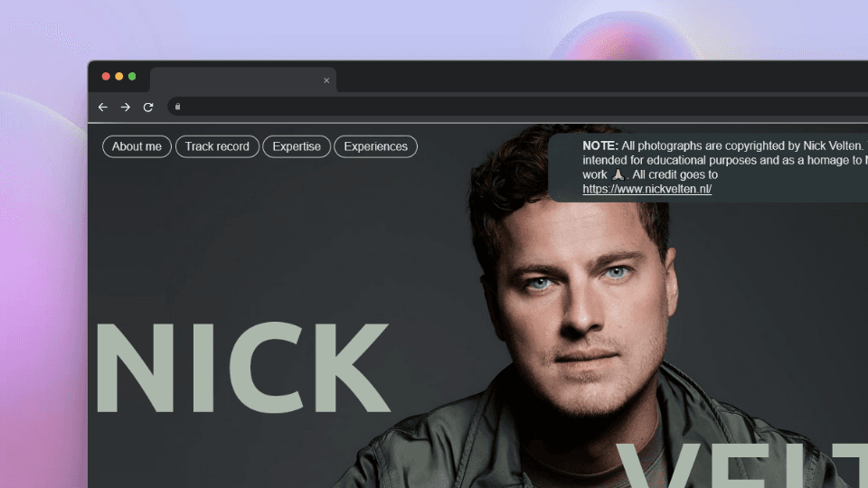Select the untitled browser tab
This screenshot has width=868, height=488.
pos(235,80)
